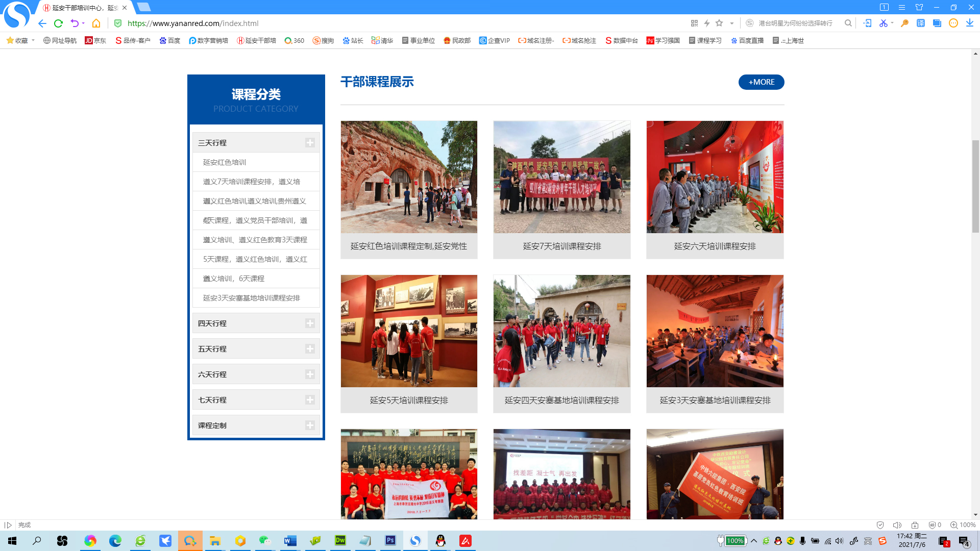Open the dropdown arrow next to the scissors tool
980x551 pixels.
tap(892, 23)
